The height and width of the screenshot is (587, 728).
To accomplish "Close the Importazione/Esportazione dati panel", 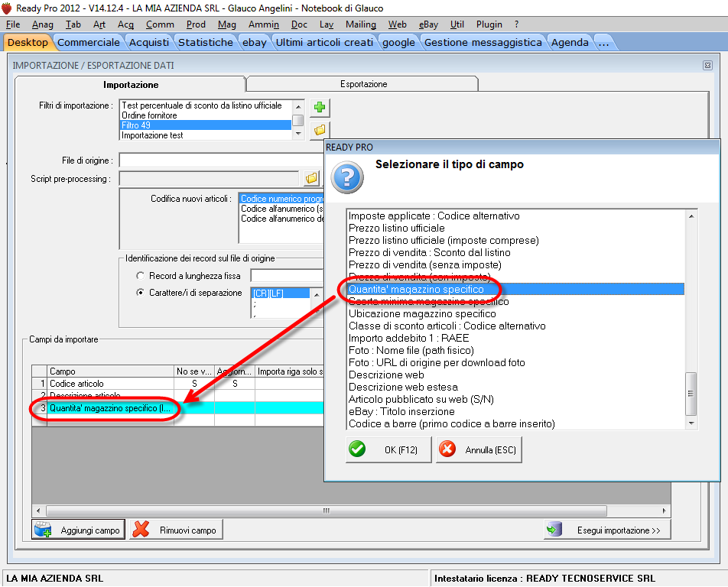I will point(707,66).
